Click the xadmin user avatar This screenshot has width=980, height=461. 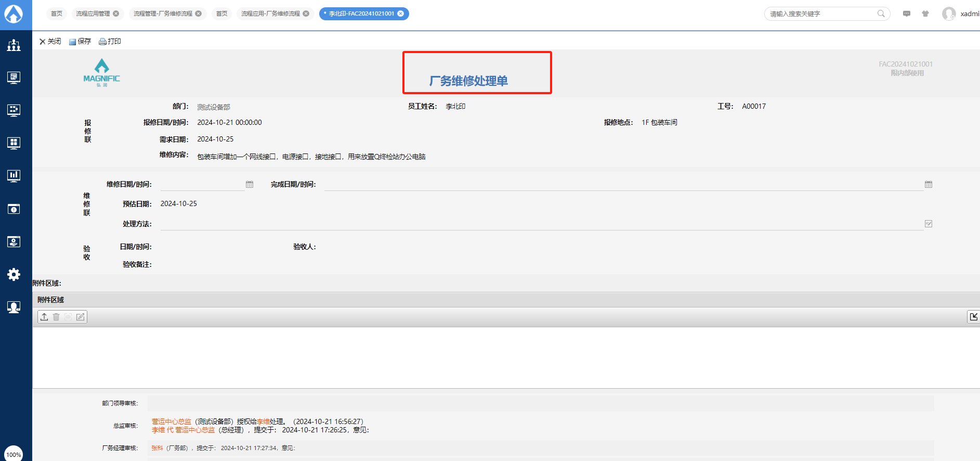coord(949,14)
